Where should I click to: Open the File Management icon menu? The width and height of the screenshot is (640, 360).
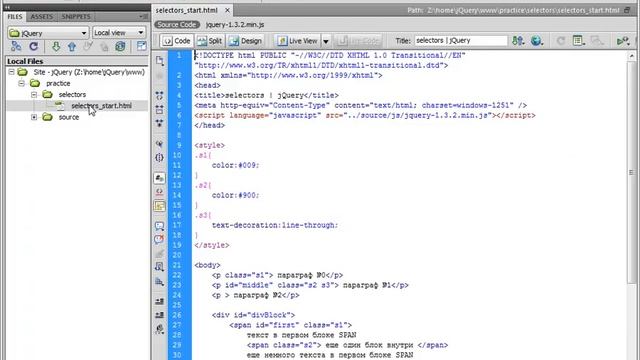tap(518, 40)
